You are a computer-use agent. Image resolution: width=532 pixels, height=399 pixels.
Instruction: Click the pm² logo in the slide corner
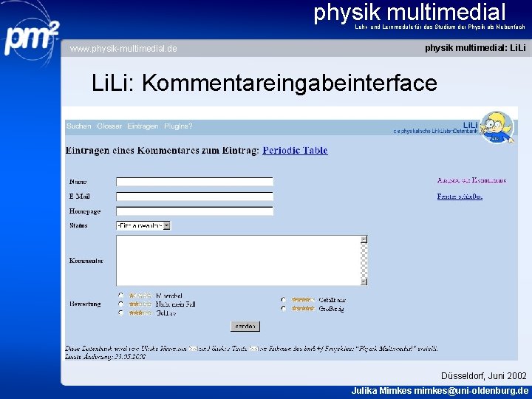[31, 38]
